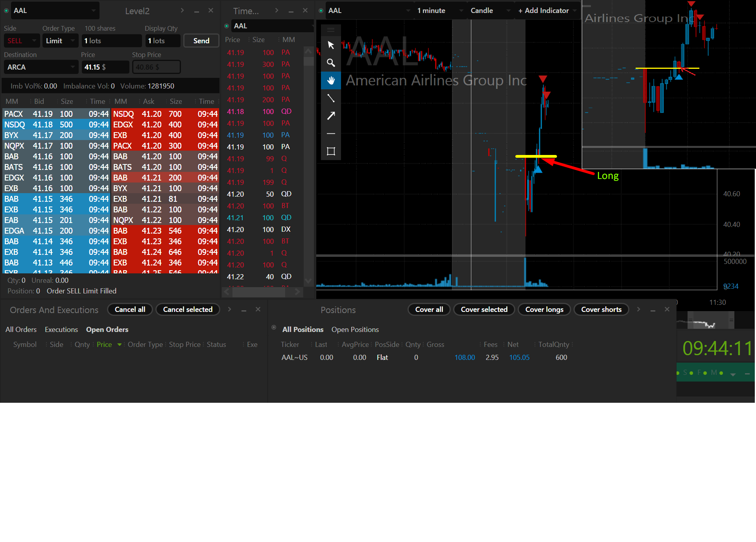Click the Cancel all button
The width and height of the screenshot is (756, 542).
(x=130, y=310)
